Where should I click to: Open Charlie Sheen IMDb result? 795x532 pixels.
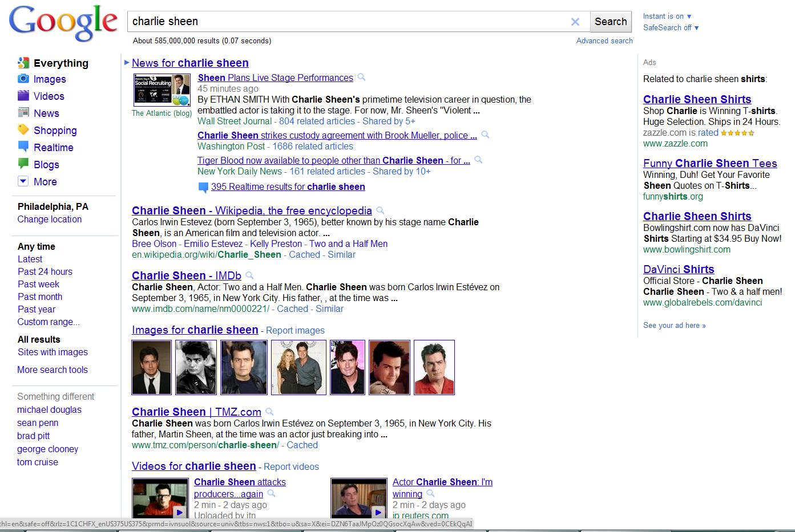click(187, 275)
